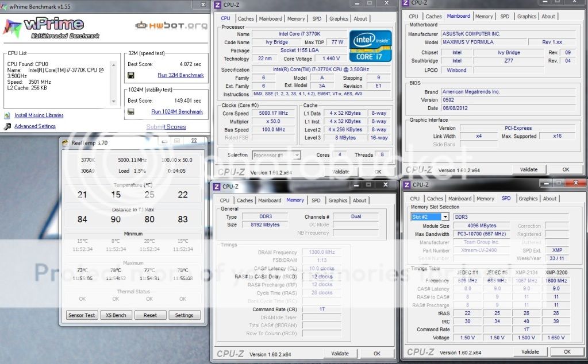Open Advanced Settings link in wPrime
Image resolution: width=588 pixels, height=364 pixels.
[x=35, y=126]
